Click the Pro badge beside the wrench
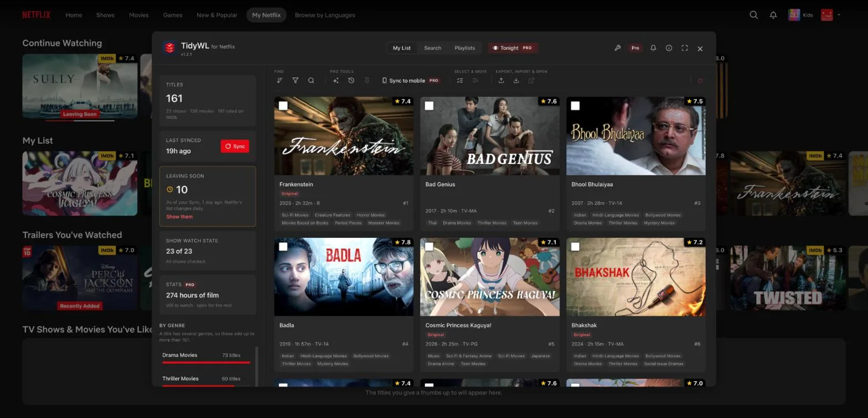This screenshot has width=868, height=418. [635, 48]
